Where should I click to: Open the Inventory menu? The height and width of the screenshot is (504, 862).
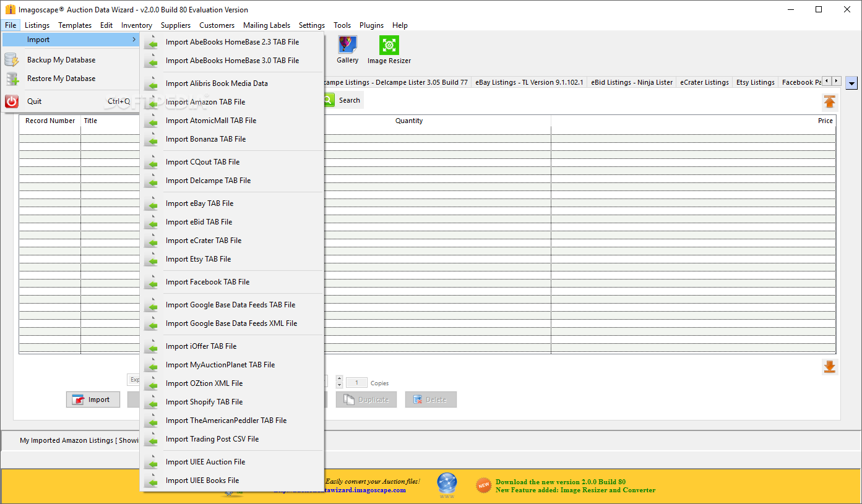(137, 25)
